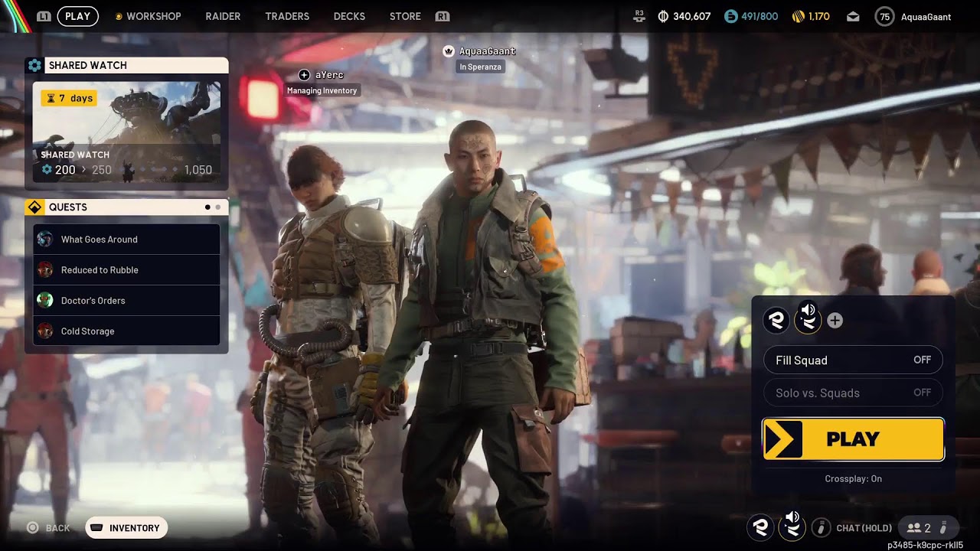Image resolution: width=980 pixels, height=551 pixels.
Task: Click the gold token icon beside 1,170
Action: coord(798,16)
